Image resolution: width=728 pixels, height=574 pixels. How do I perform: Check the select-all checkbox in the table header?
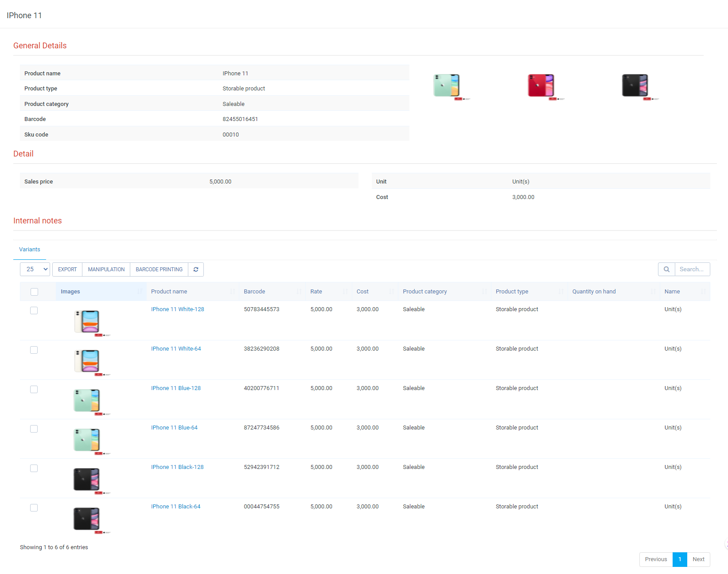click(x=34, y=292)
